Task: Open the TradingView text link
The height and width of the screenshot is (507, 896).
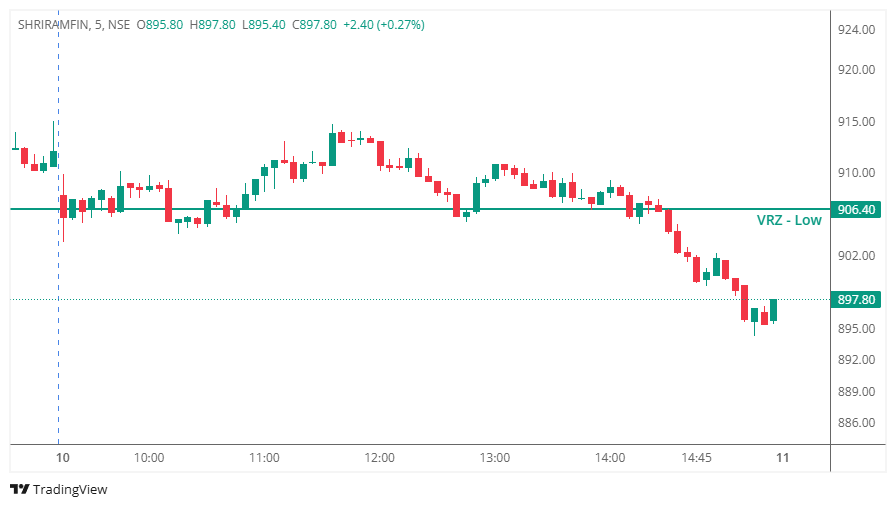Action: pos(70,489)
